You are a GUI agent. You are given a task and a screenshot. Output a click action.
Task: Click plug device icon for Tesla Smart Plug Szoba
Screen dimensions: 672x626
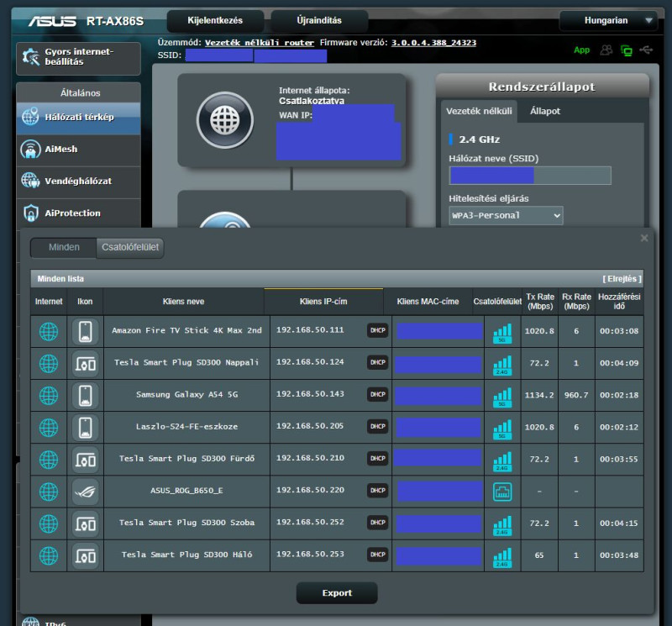tap(86, 524)
